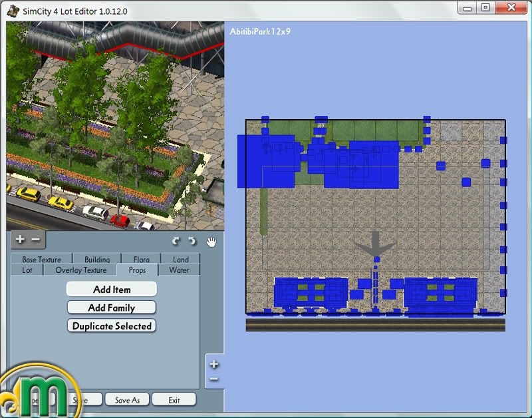Rotate preview view counter-clockwise arrow

(x=176, y=241)
